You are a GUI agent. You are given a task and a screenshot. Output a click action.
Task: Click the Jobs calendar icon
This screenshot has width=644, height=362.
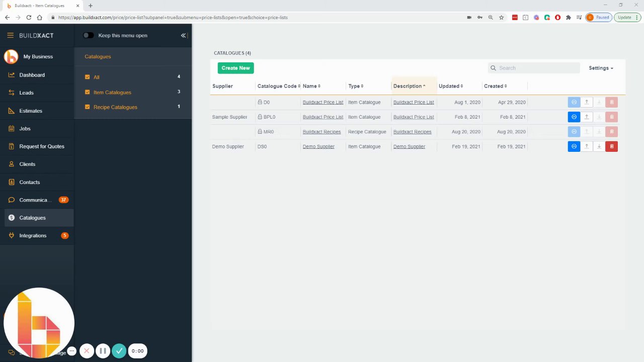click(12, 129)
